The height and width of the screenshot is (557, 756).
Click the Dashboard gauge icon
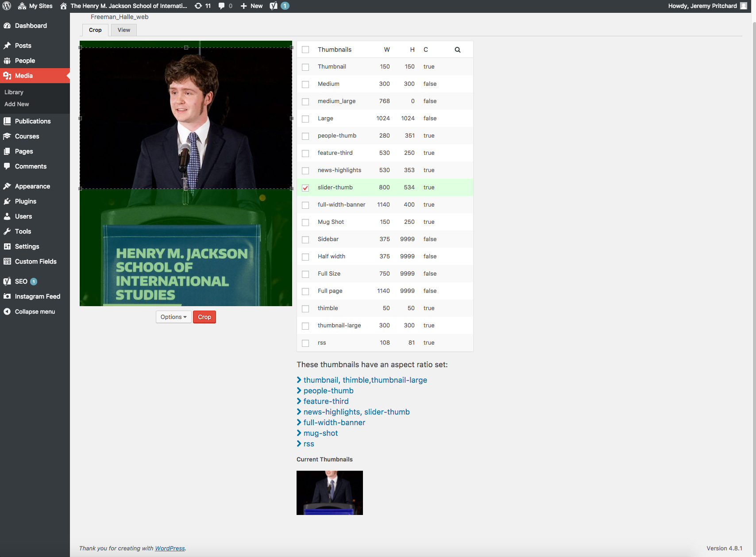point(7,26)
